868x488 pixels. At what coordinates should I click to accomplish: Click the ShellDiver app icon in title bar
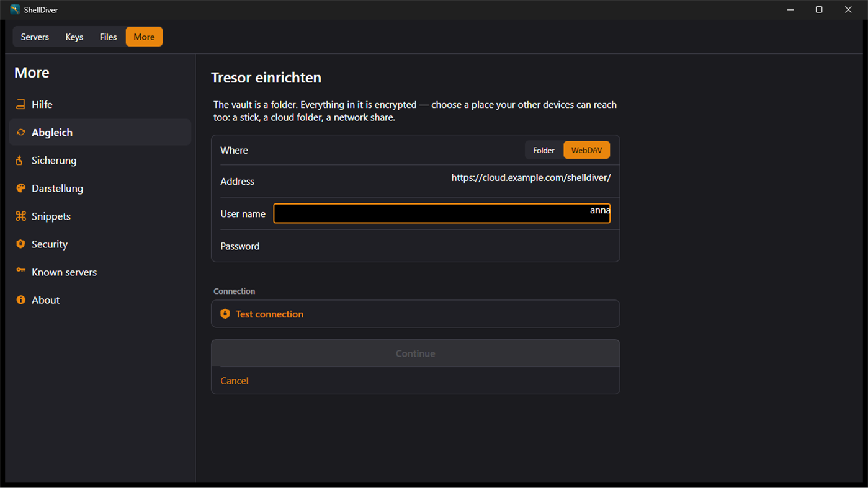pyautogui.click(x=15, y=9)
